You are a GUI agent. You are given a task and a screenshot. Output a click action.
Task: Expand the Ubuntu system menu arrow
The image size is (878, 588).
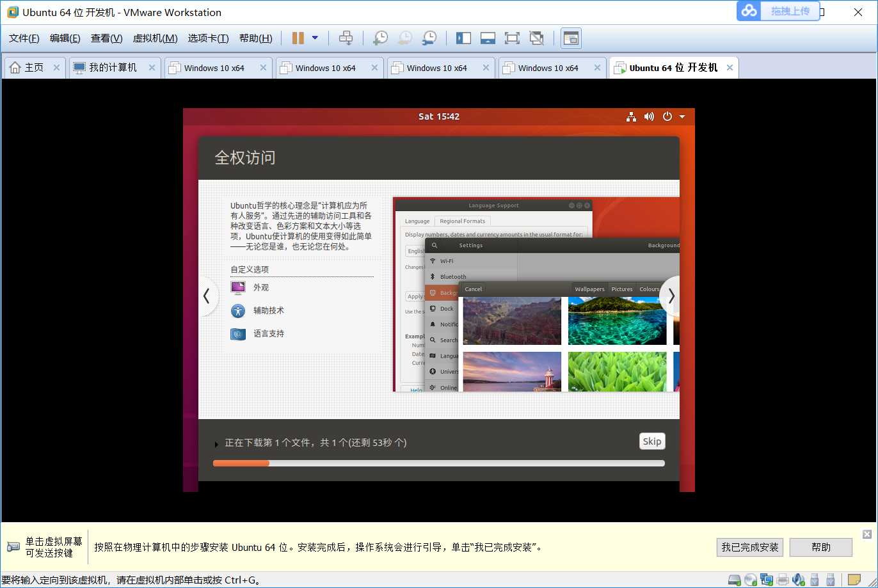coord(682,116)
